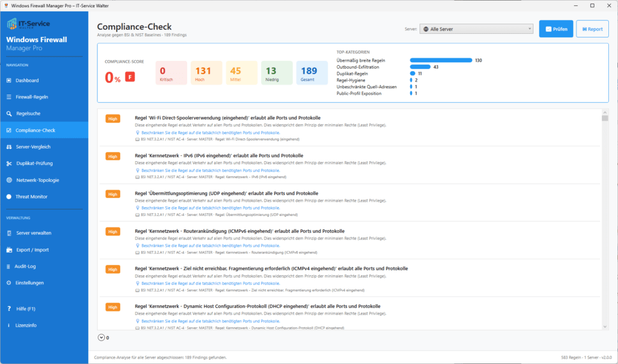Open the Dashboard page
The height and width of the screenshot is (364, 618).
tap(44, 80)
